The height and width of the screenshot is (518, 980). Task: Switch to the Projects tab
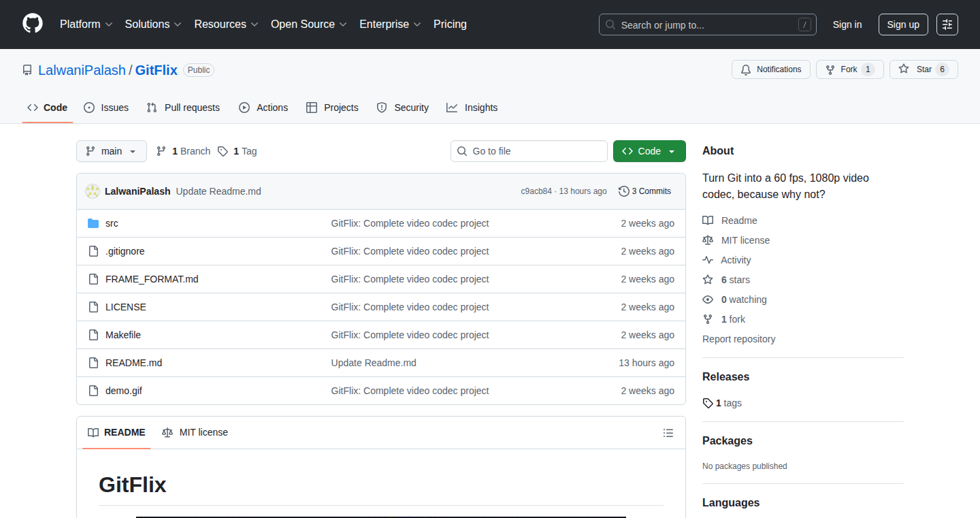(332, 108)
